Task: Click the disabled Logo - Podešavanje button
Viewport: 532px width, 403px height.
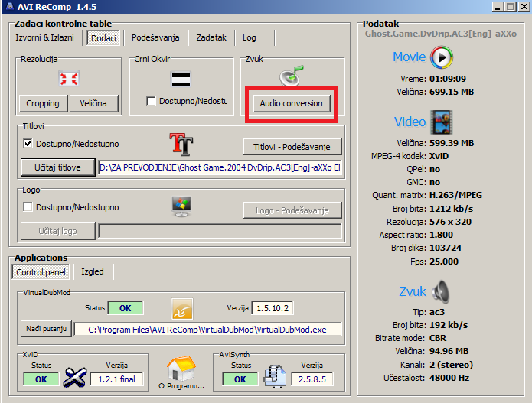Action: pyautogui.click(x=292, y=210)
